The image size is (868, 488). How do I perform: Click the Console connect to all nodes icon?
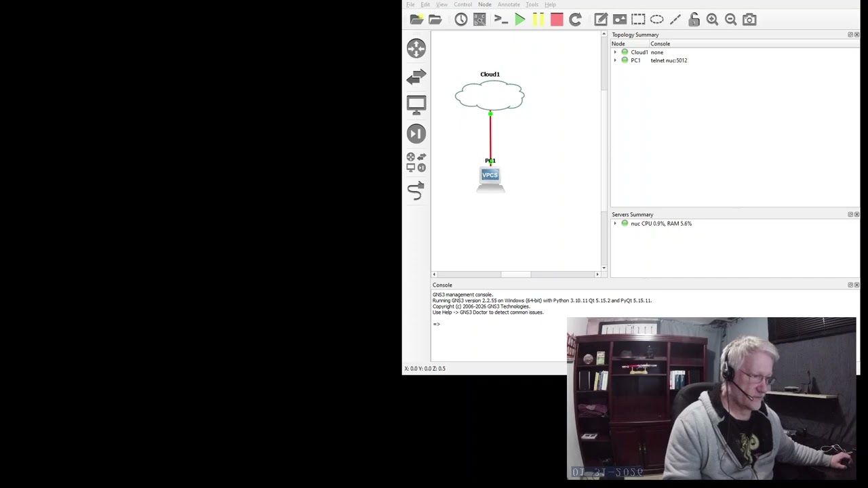500,20
